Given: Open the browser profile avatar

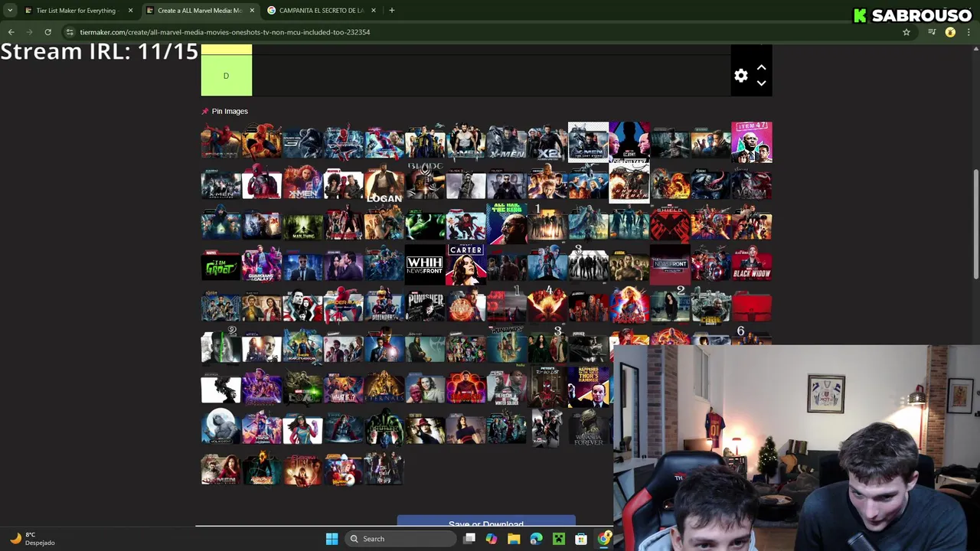Looking at the screenshot, I should 950,32.
